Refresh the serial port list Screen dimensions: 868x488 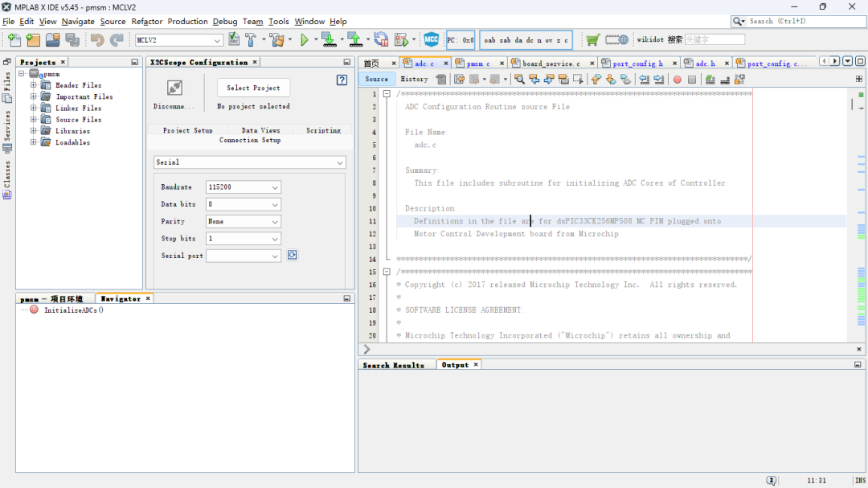[293, 256]
